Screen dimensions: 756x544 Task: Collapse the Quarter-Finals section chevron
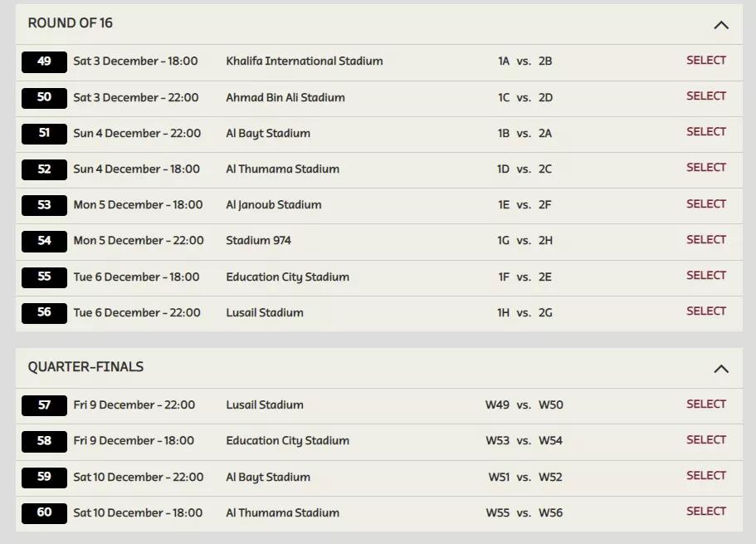pos(721,369)
